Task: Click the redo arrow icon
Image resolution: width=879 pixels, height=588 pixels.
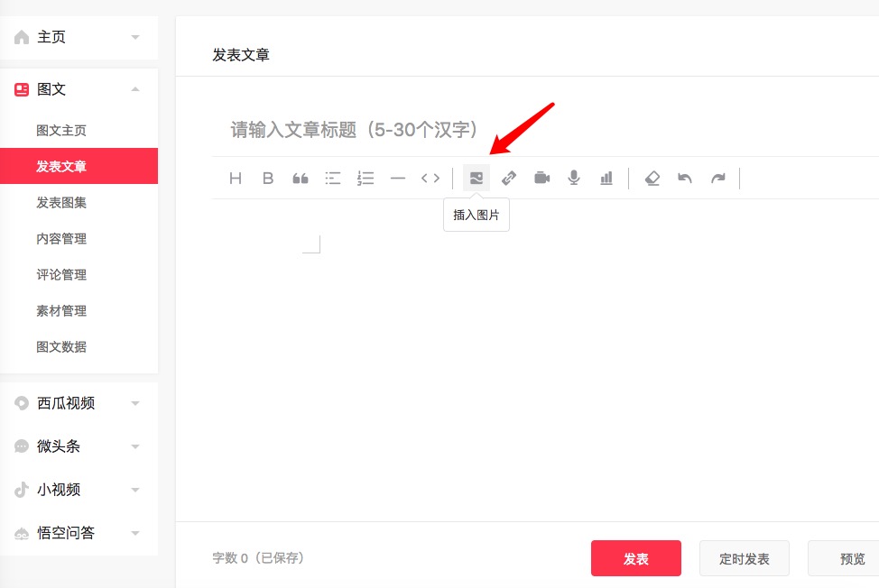Action: point(717,178)
